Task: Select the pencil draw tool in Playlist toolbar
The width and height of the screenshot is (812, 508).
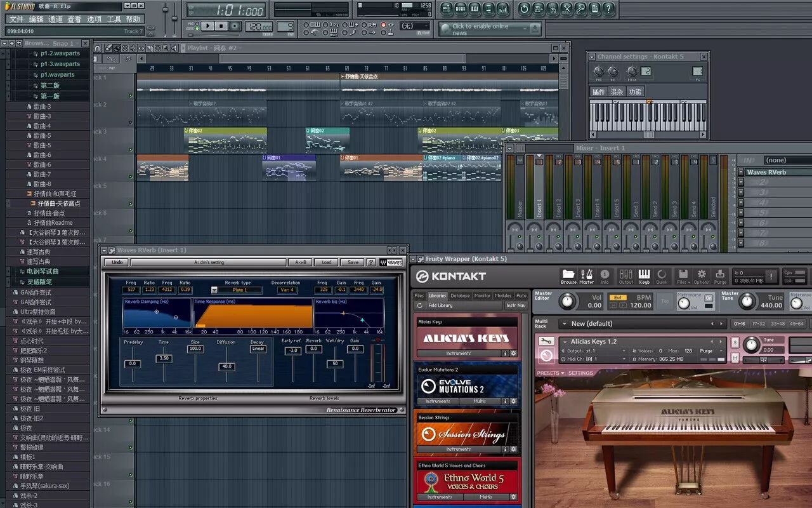Action: coord(108,48)
